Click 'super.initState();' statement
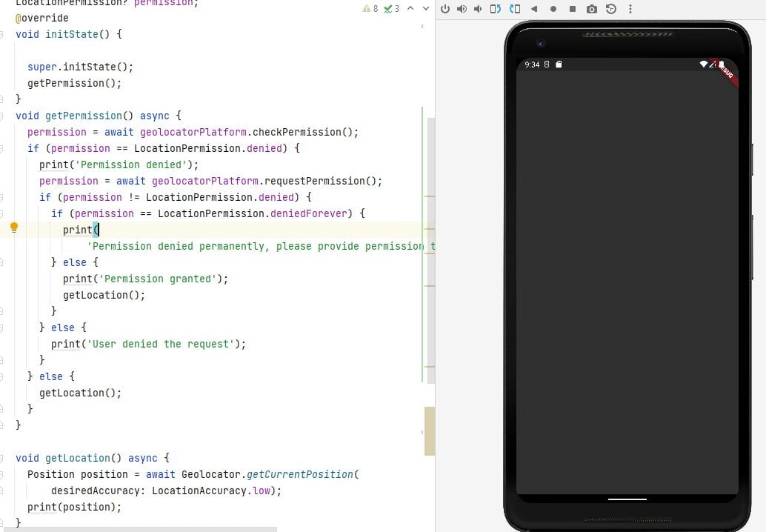 pos(80,67)
